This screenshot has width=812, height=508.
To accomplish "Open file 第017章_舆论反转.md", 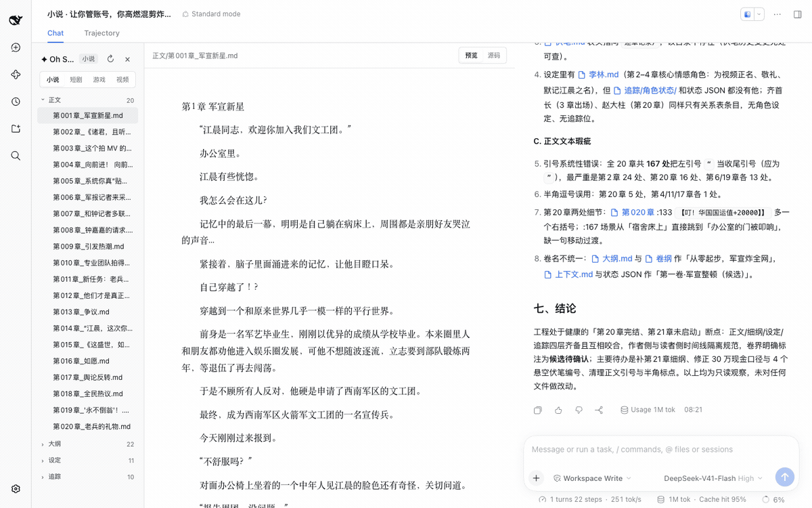I will click(88, 377).
